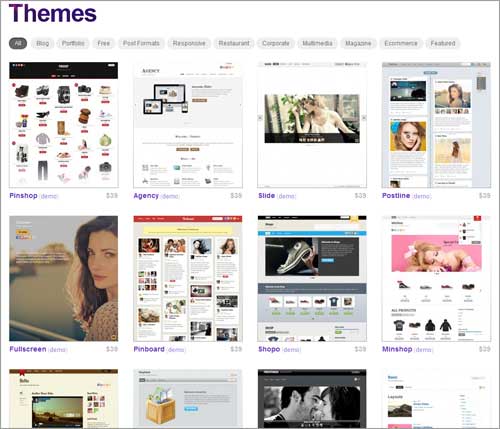Open the Postline demo link
Screen dimensions: 500x429
[422, 196]
